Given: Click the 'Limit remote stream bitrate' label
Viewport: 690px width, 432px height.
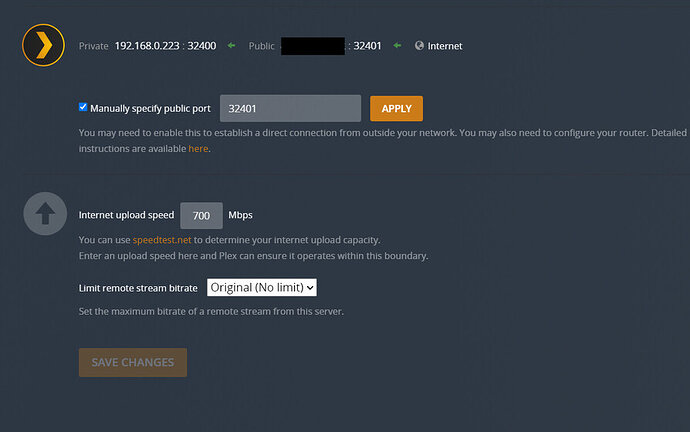Looking at the screenshot, I should point(138,288).
